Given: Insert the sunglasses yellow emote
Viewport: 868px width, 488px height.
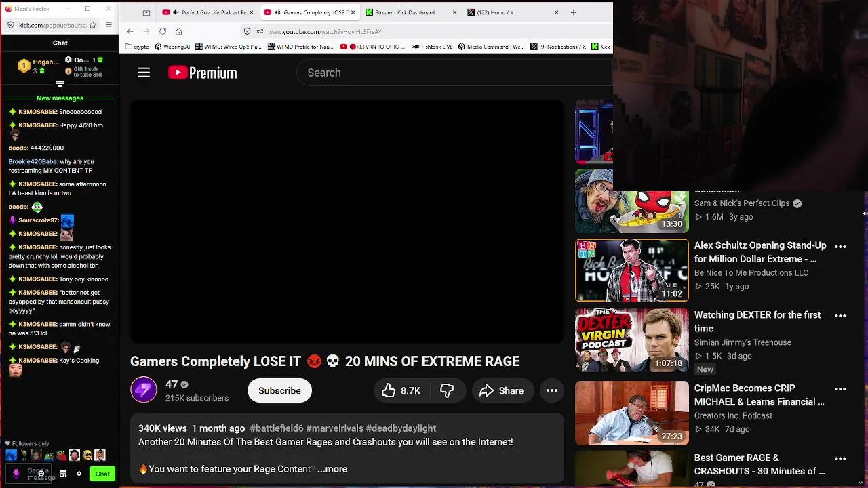Looking at the screenshot, I should (87, 455).
